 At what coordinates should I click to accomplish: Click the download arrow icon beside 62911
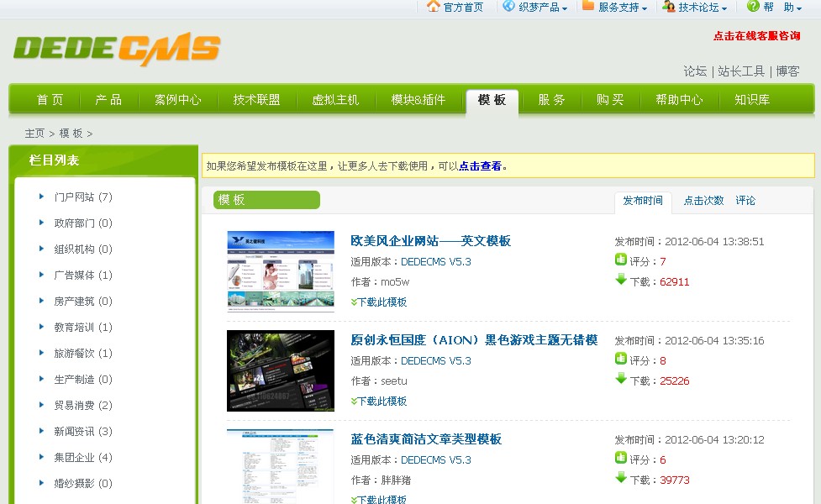[x=620, y=279]
